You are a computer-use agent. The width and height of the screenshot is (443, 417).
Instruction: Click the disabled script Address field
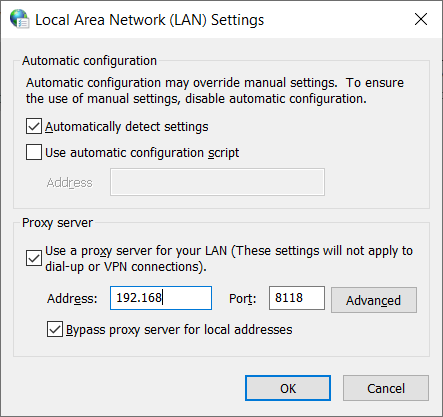click(x=217, y=182)
